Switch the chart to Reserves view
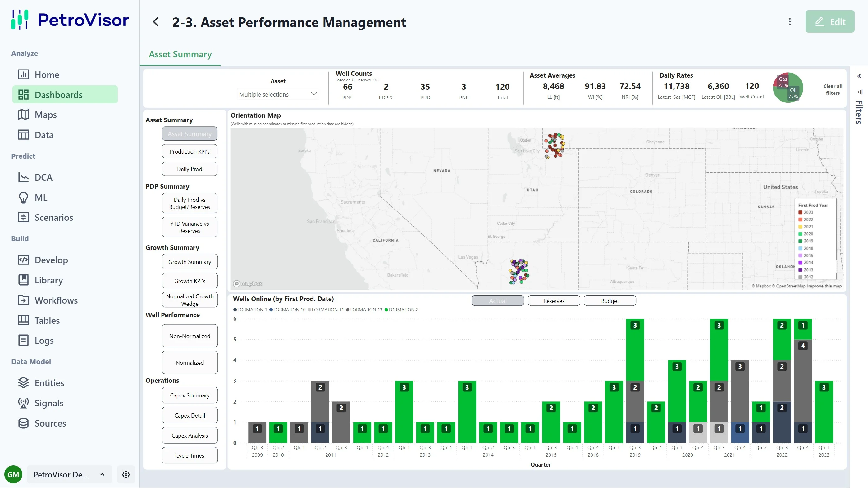 (554, 301)
